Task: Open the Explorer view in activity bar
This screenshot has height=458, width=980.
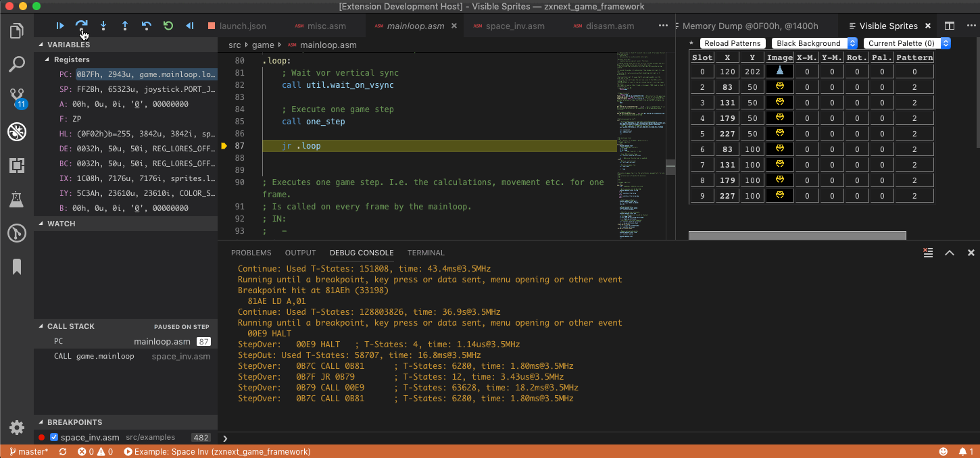Action: click(17, 31)
